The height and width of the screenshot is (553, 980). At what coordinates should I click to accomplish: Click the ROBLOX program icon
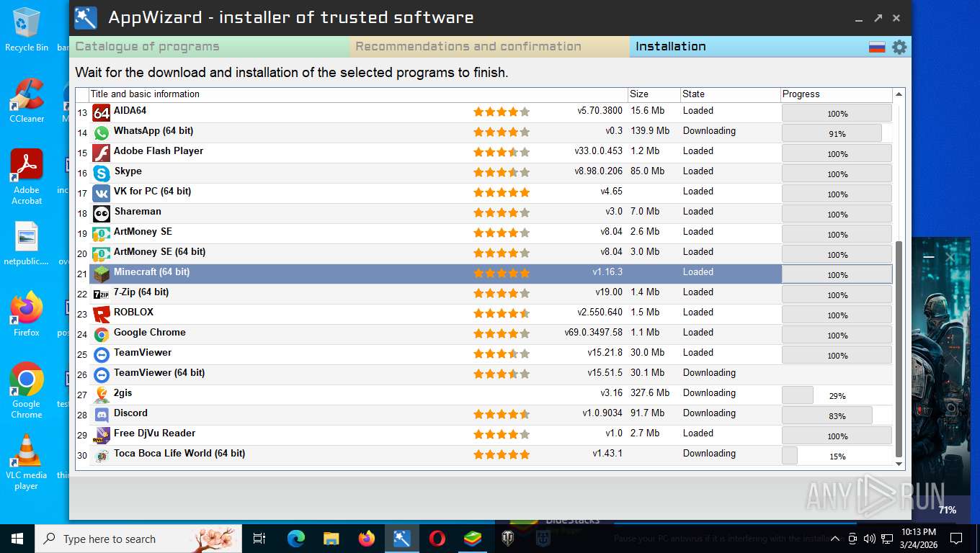102,314
